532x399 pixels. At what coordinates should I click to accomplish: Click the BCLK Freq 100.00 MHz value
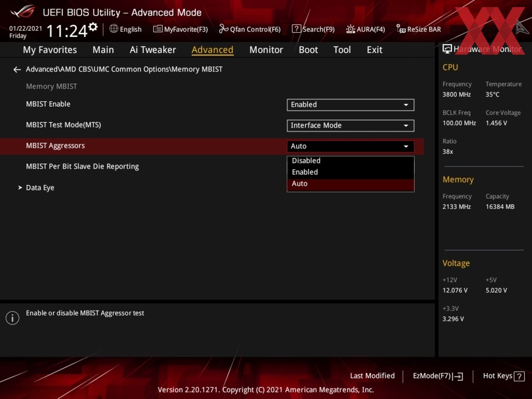click(459, 123)
